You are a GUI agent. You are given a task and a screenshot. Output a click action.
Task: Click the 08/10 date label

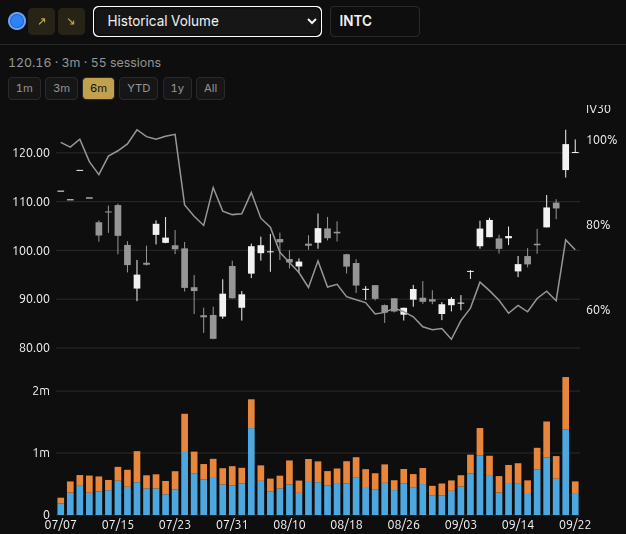point(289,524)
